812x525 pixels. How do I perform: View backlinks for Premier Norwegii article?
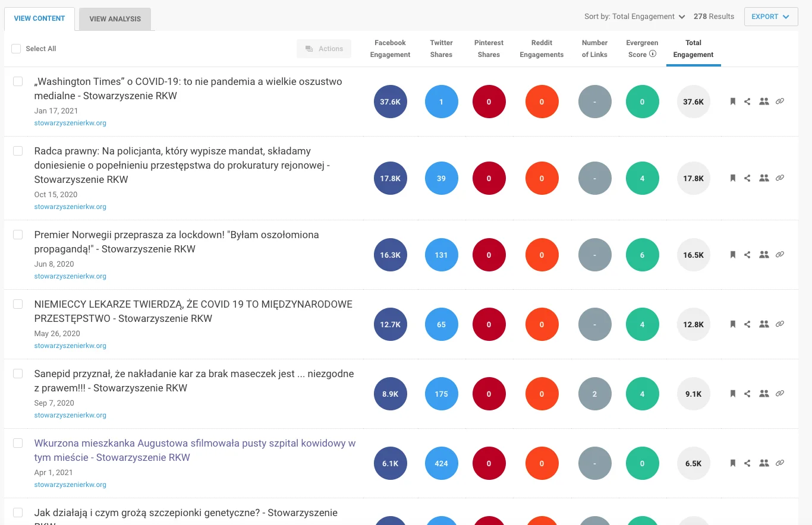click(780, 255)
